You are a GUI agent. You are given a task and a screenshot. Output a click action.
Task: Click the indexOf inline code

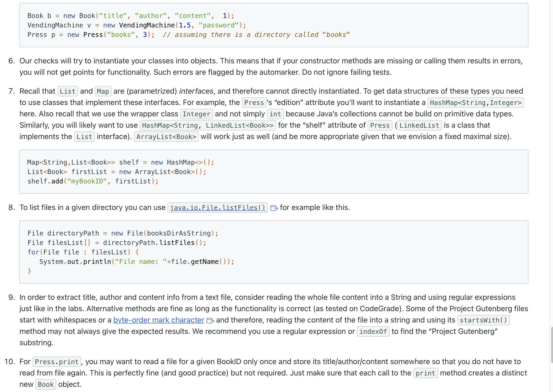tap(373, 331)
